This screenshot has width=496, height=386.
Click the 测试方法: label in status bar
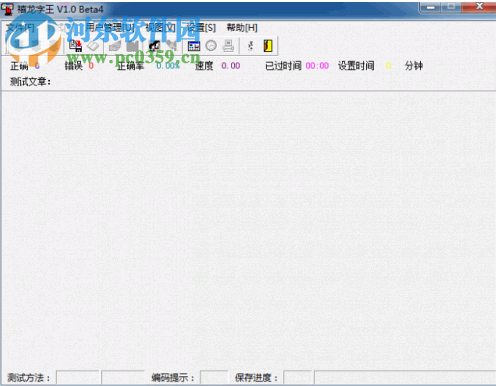point(28,378)
